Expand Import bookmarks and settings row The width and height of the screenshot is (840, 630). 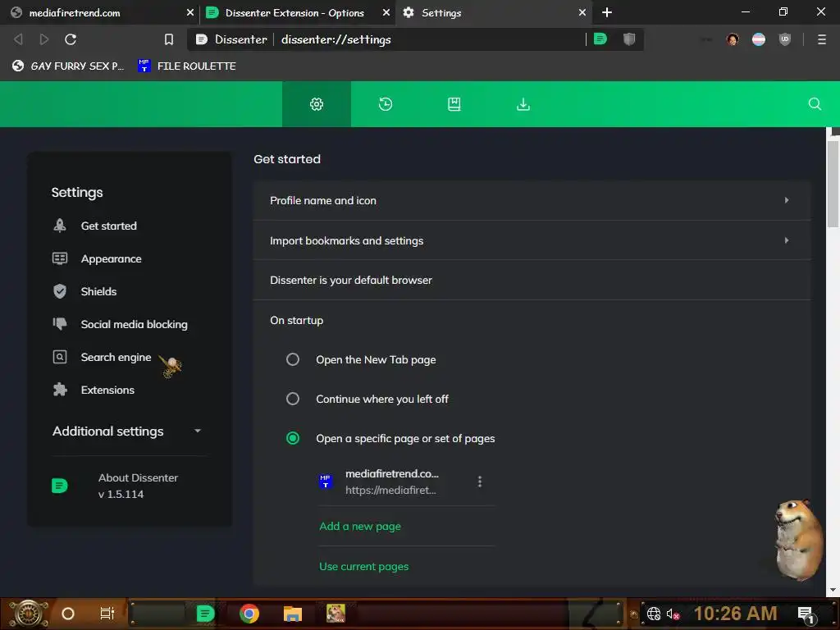[532, 240]
